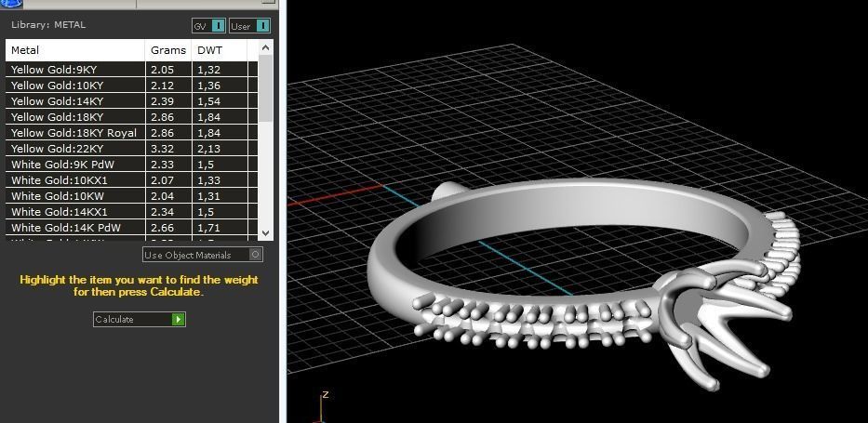The width and height of the screenshot is (868, 423).
Task: Select the Yellow Gold:14KY row
Action: [132, 101]
